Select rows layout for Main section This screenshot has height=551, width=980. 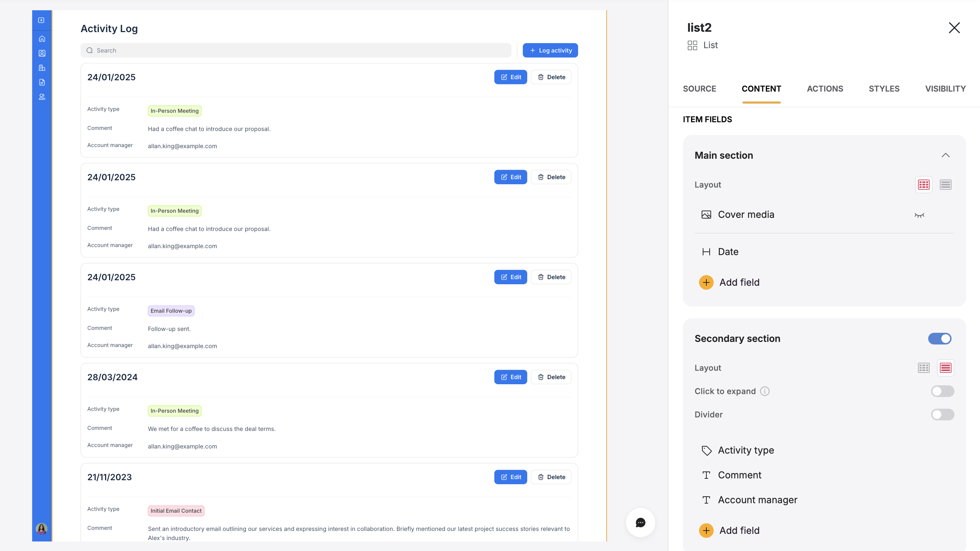point(945,185)
